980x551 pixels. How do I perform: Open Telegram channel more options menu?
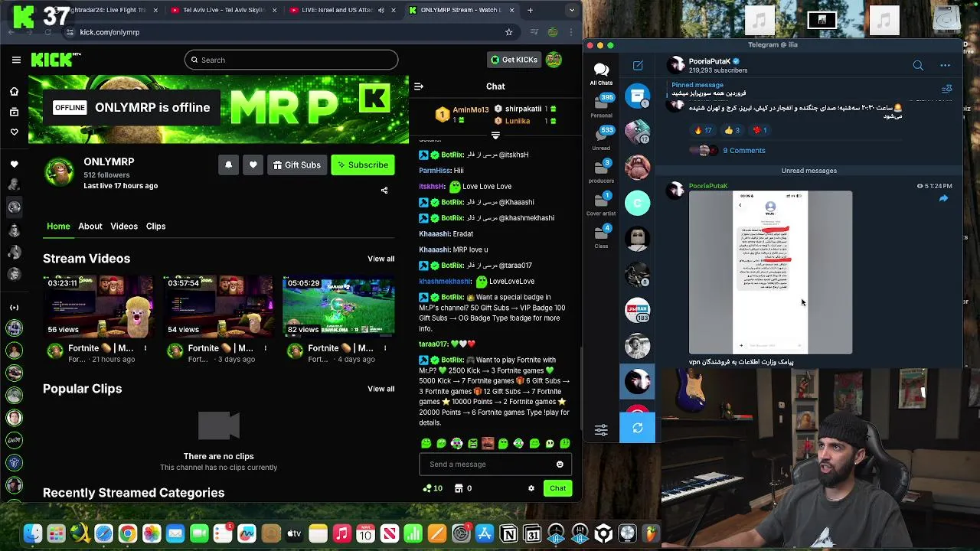coord(945,66)
